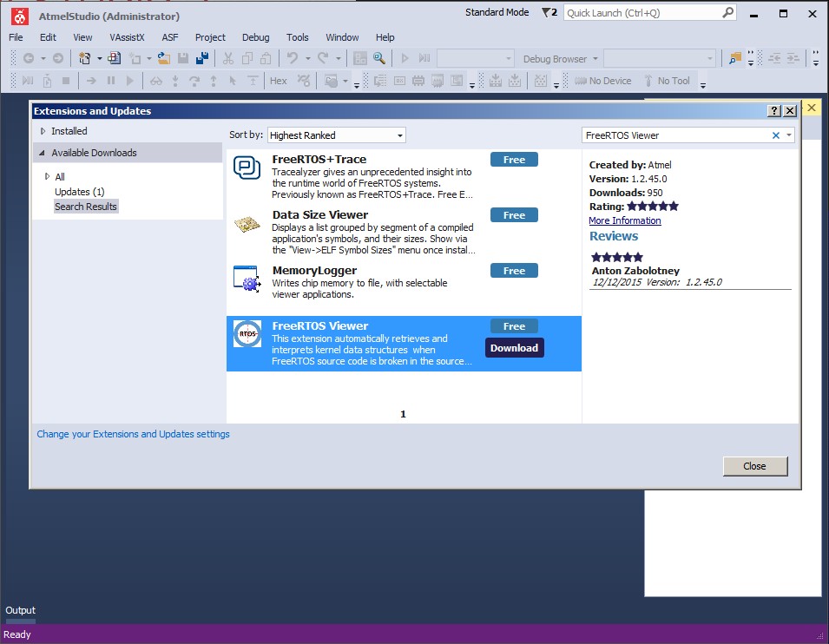Viewport: 829px width, 644px height.
Task: Click the Copy toolbar icon
Action: click(x=247, y=59)
